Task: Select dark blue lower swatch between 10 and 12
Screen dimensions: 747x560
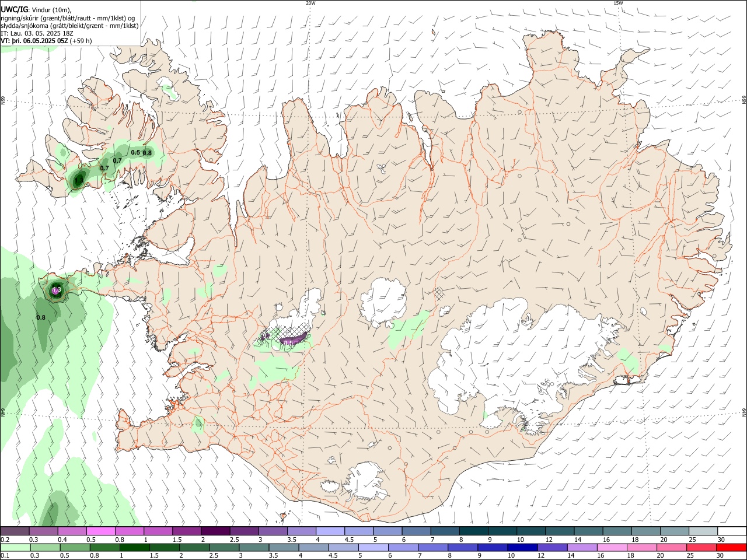Action: pyautogui.click(x=522, y=547)
